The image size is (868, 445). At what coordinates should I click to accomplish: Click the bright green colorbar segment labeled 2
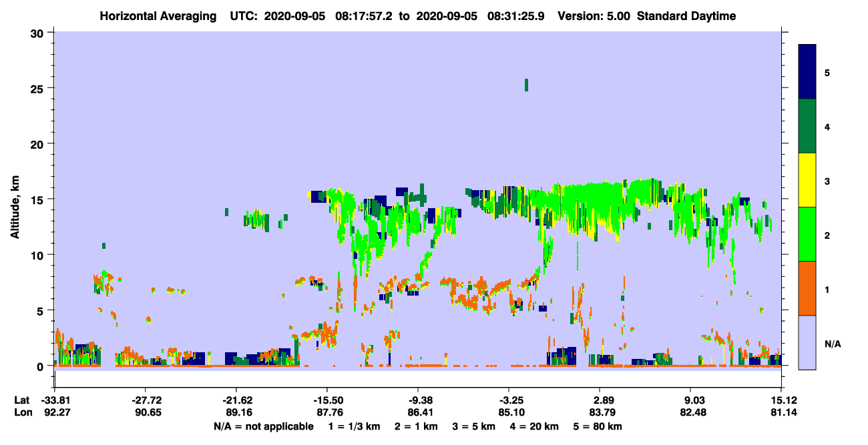click(807, 234)
